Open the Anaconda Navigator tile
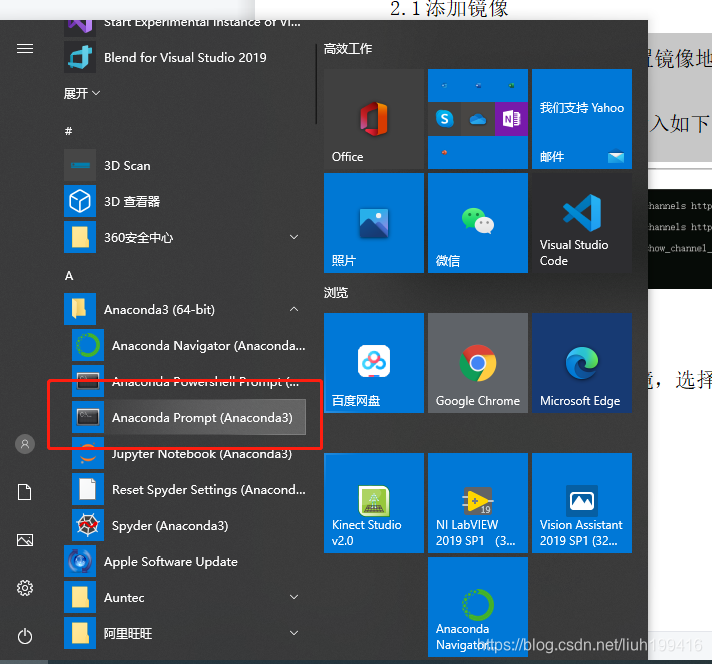Viewport: 712px width, 664px height. (x=478, y=607)
